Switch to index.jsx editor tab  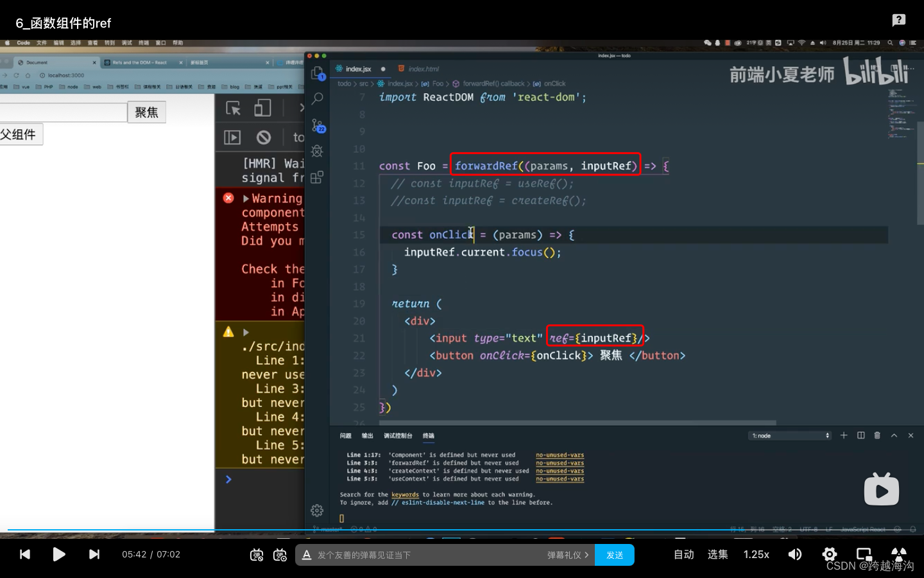click(359, 69)
